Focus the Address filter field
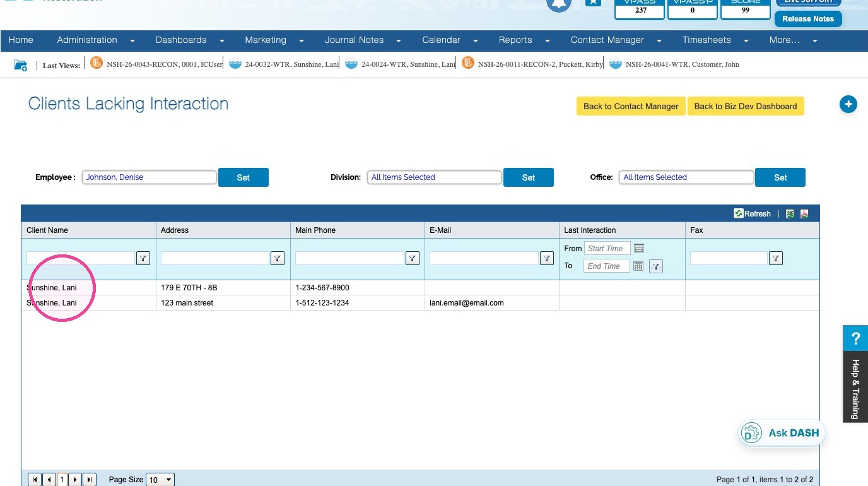This screenshot has height=486, width=868. pyautogui.click(x=215, y=258)
